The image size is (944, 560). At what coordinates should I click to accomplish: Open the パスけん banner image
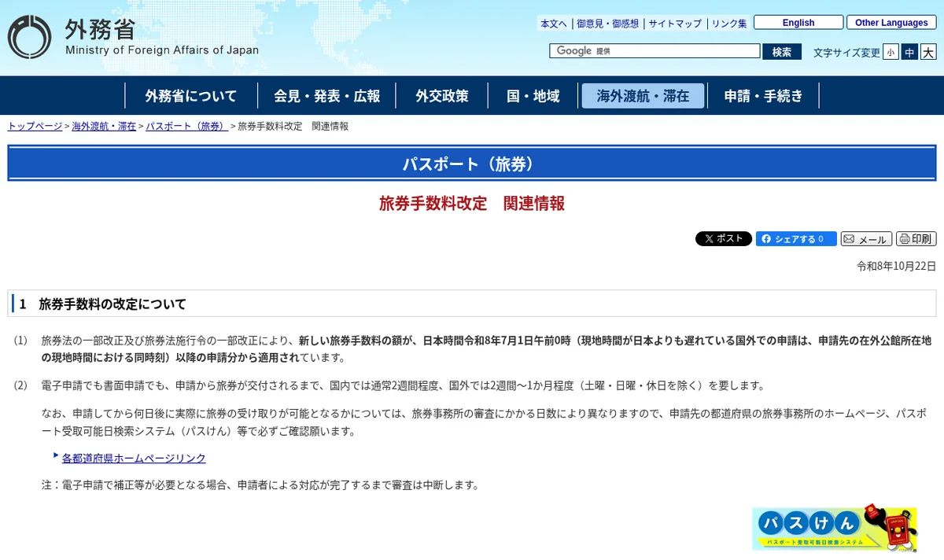tap(835, 528)
